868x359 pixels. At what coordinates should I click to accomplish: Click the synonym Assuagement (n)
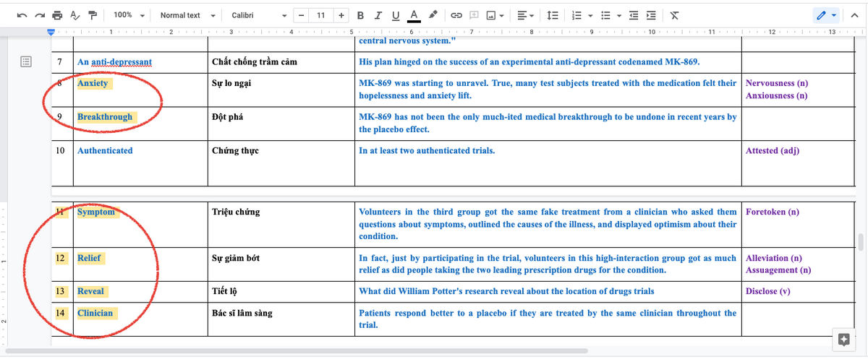pyautogui.click(x=778, y=270)
